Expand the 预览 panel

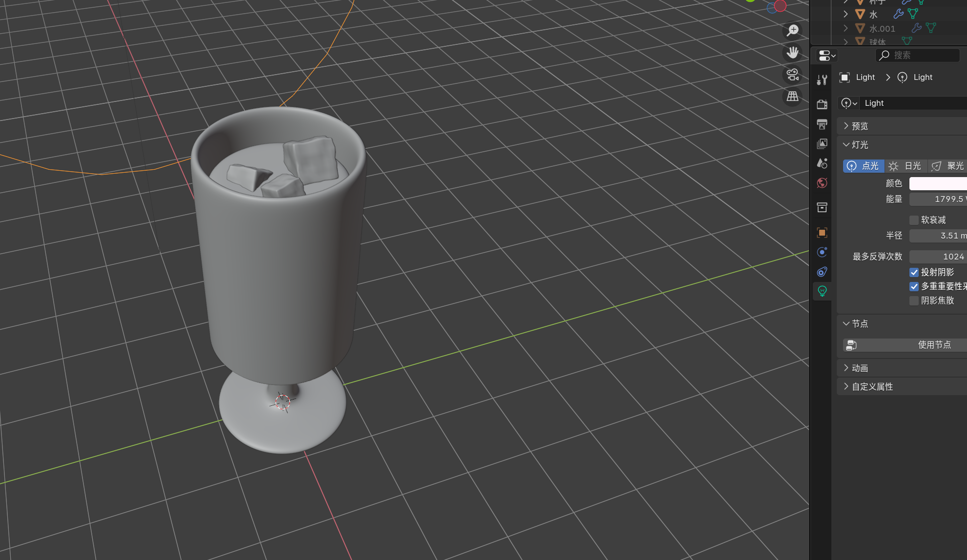point(860,126)
